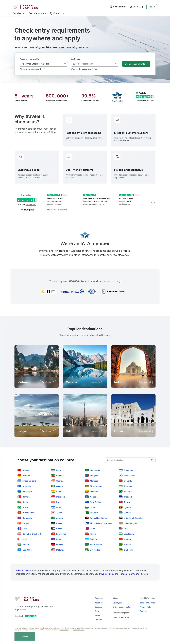Click the Passport Index partner logo

tap(114, 291)
